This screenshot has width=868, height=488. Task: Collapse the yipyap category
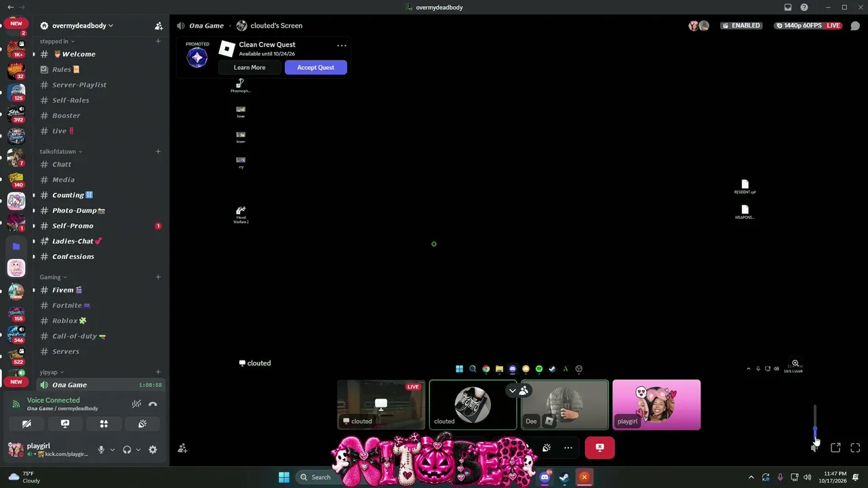pyautogui.click(x=52, y=372)
